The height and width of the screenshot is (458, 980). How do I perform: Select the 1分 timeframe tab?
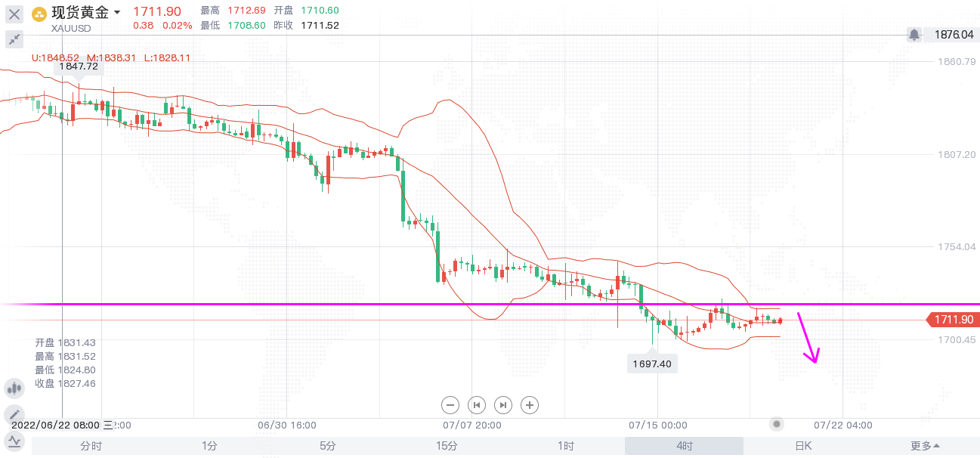(209, 446)
